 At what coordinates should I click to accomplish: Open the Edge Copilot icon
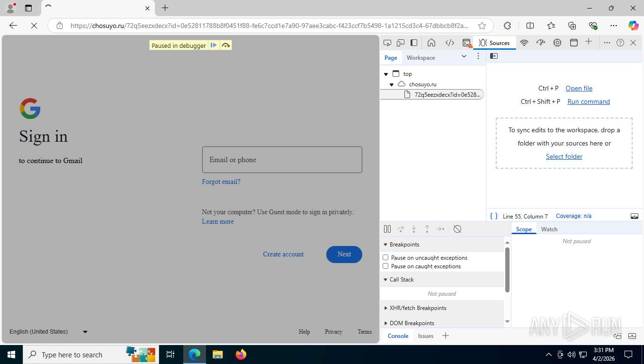633,26
